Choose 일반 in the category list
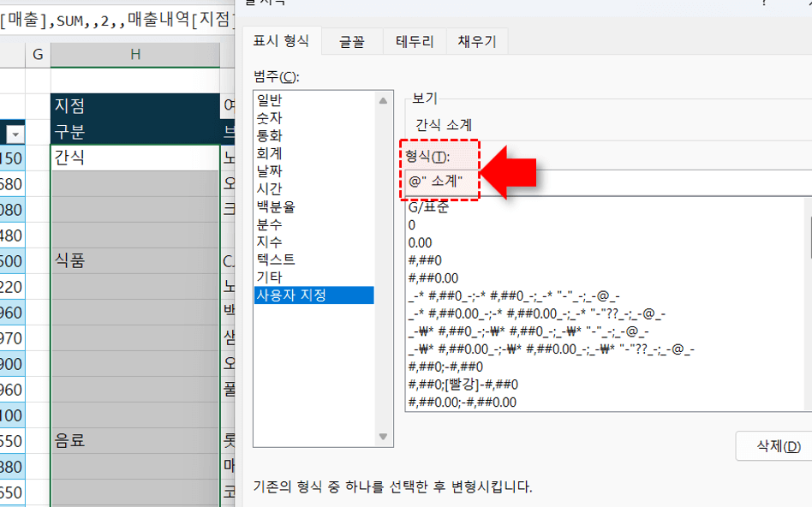The height and width of the screenshot is (507, 812). (270, 100)
